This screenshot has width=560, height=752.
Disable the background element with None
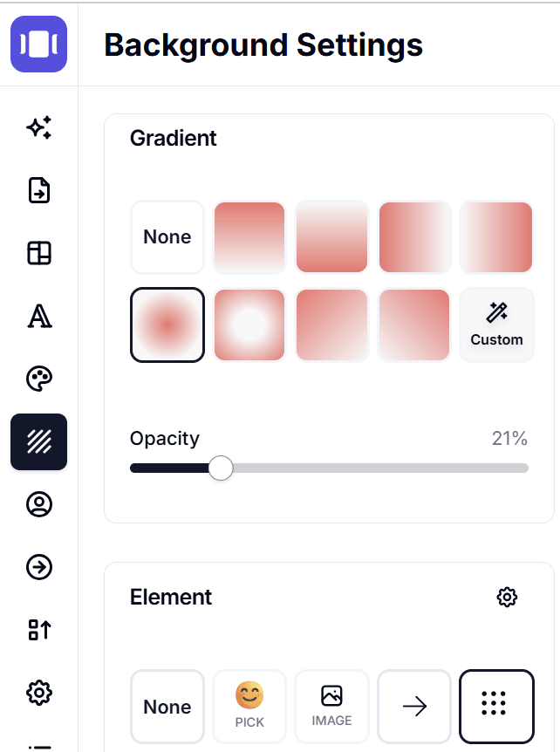(x=167, y=707)
